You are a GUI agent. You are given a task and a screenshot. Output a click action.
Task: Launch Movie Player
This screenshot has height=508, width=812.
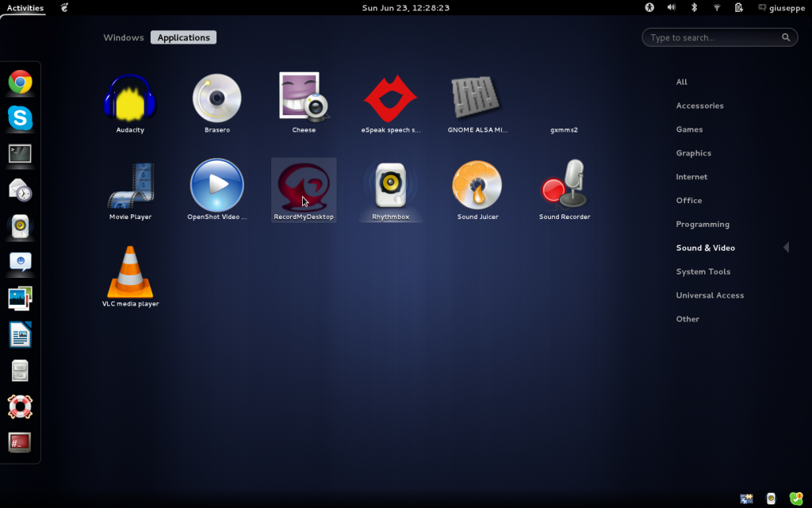[x=130, y=190]
